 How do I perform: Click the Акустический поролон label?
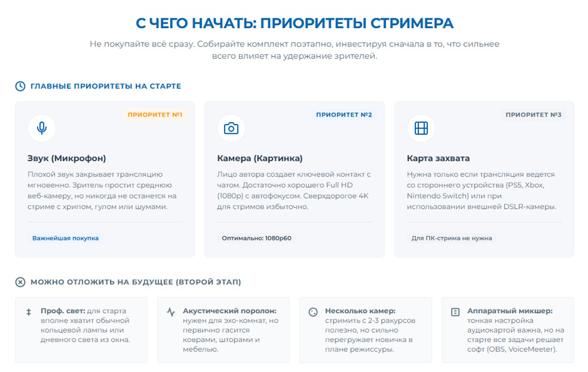[230, 311]
